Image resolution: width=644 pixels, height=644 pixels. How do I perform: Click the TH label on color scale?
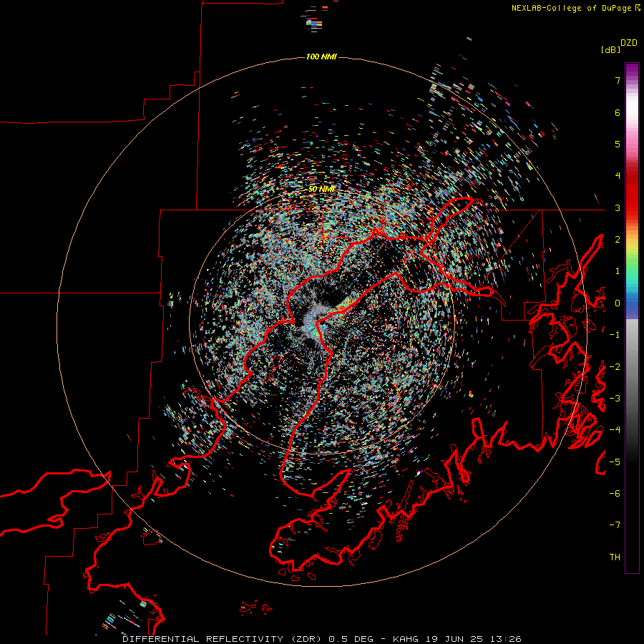tap(615, 557)
